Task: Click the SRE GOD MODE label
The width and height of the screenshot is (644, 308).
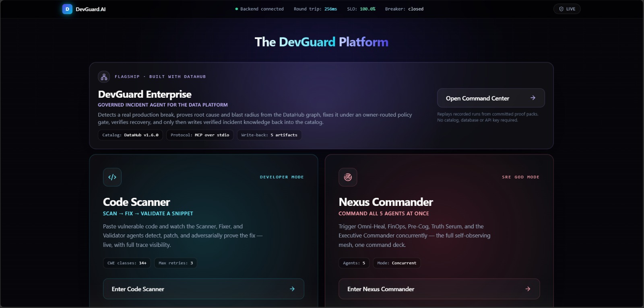Action: click(x=520, y=177)
